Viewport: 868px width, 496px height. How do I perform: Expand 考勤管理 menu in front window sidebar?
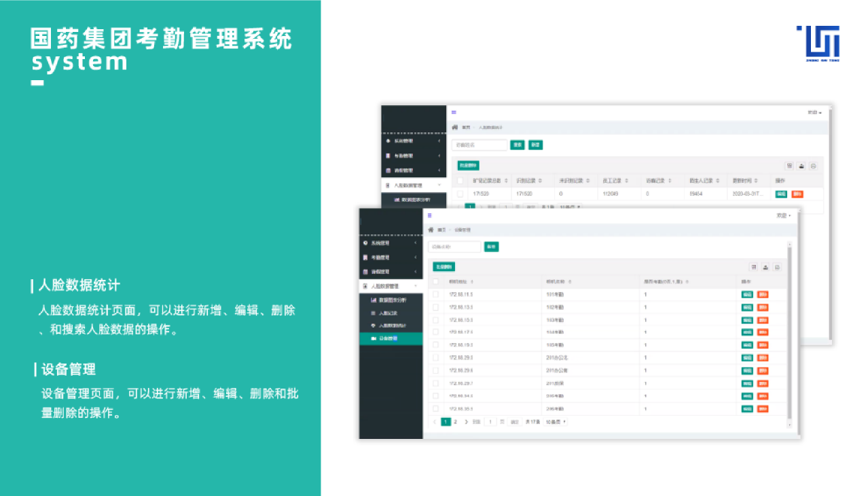(416, 258)
